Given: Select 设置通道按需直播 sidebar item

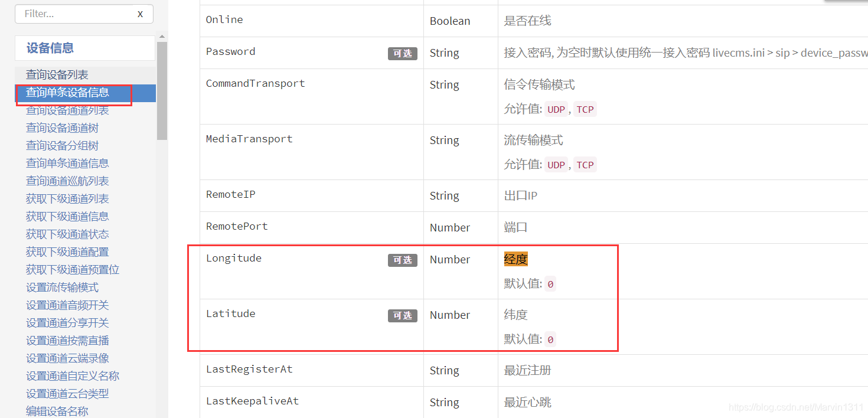Looking at the screenshot, I should (x=67, y=341).
